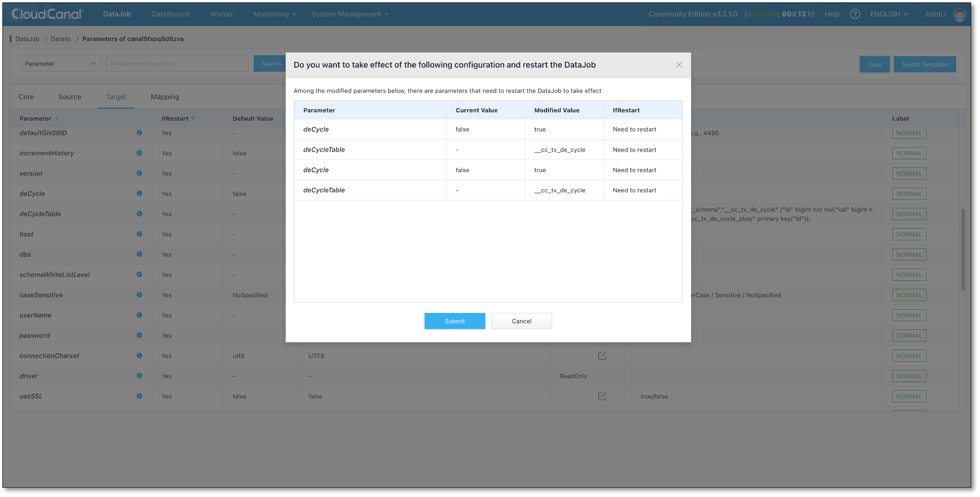980x497 pixels.
Task: Click info icon beside caseSensitive parameter
Action: tap(139, 295)
